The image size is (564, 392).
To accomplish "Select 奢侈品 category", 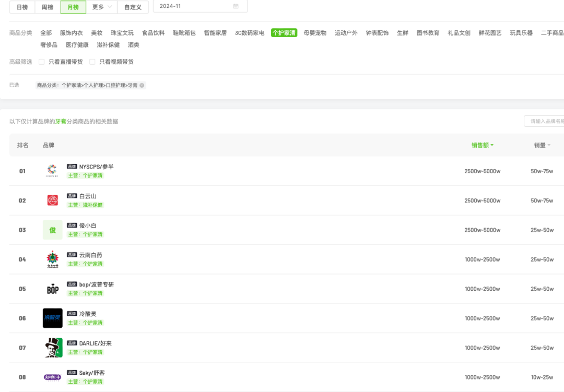I will pos(49,45).
